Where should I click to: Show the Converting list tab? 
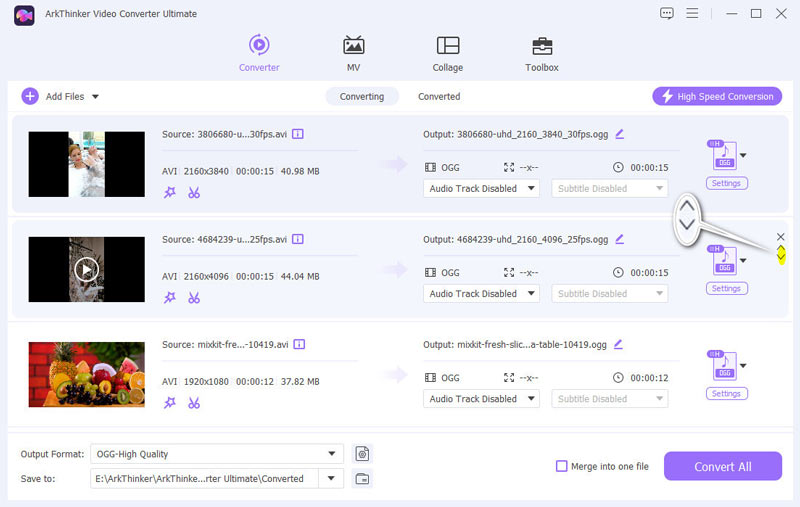[362, 96]
